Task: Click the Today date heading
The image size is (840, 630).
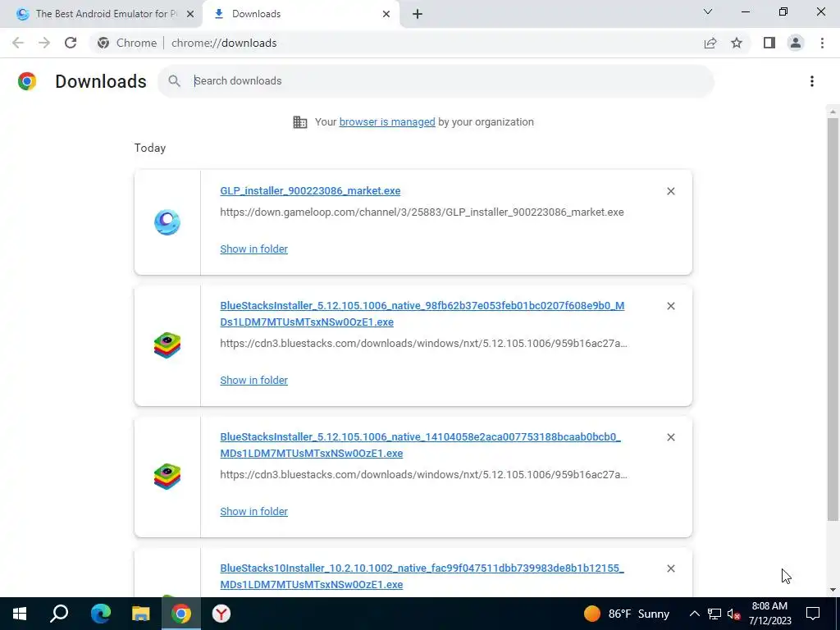Action: [150, 148]
